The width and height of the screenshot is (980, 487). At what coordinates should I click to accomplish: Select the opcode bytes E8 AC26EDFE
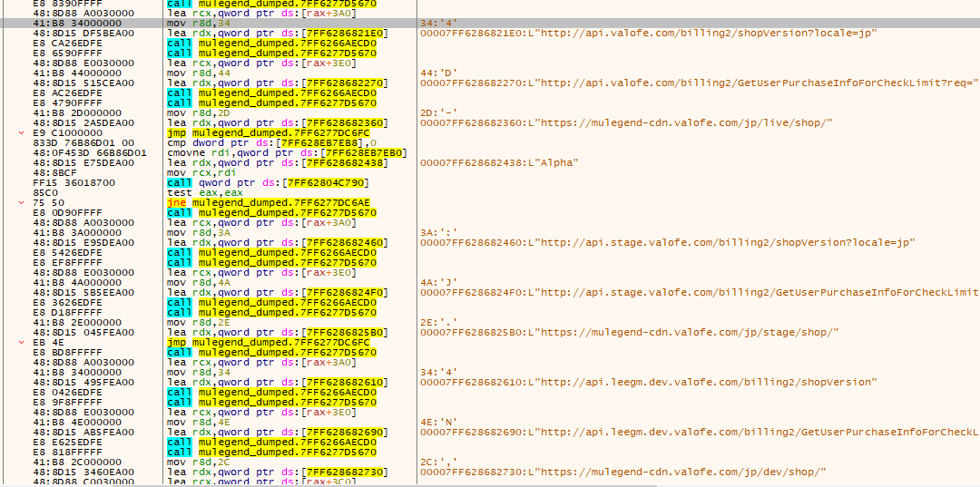(x=67, y=93)
